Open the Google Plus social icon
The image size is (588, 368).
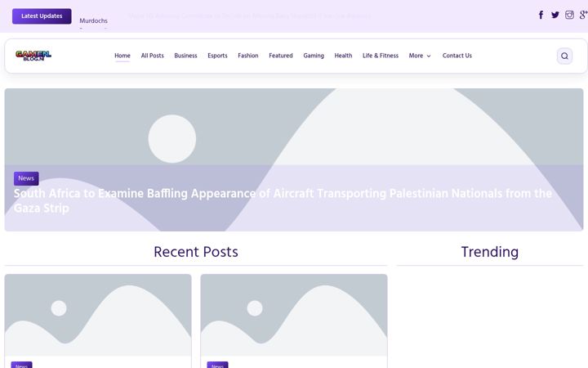583,15
